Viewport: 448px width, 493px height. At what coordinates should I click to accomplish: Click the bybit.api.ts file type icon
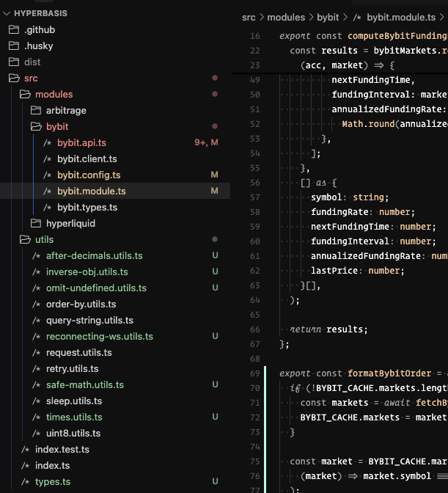point(48,143)
